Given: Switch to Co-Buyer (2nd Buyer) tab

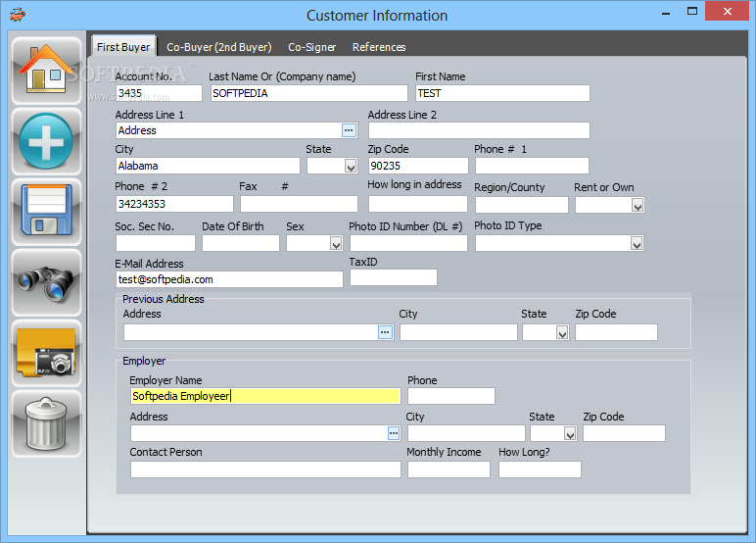Looking at the screenshot, I should 219,47.
